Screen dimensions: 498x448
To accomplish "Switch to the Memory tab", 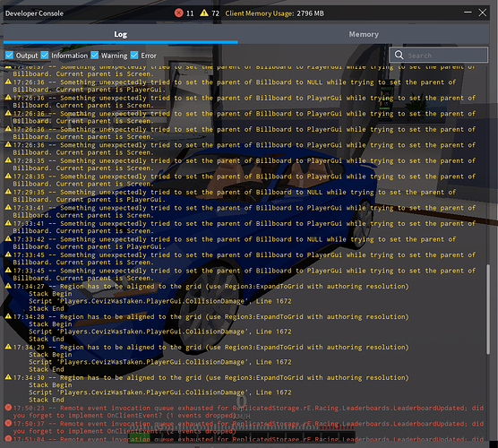I will [x=364, y=34].
